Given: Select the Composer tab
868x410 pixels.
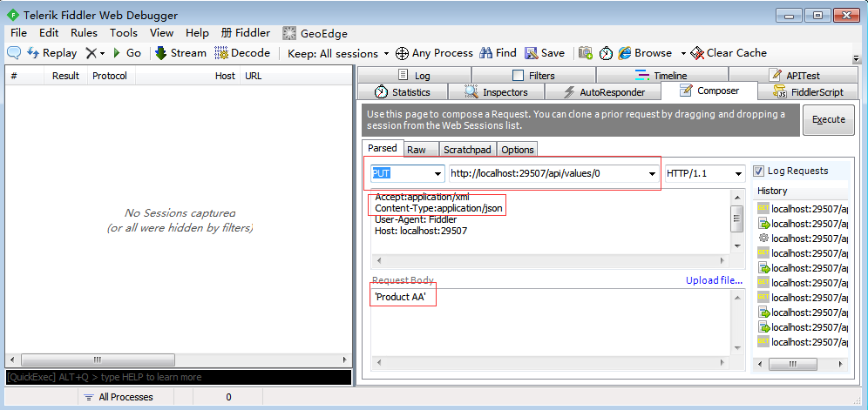Looking at the screenshot, I should tap(709, 91).
